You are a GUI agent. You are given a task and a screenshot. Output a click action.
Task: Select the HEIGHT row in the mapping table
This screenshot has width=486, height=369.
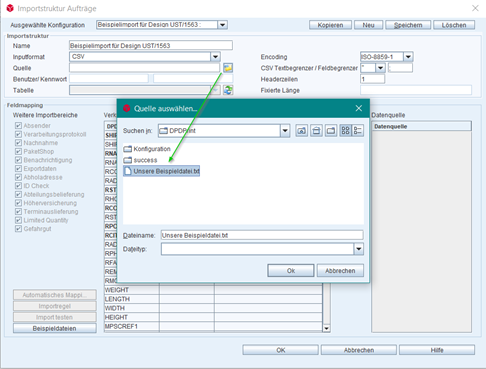click(213, 317)
